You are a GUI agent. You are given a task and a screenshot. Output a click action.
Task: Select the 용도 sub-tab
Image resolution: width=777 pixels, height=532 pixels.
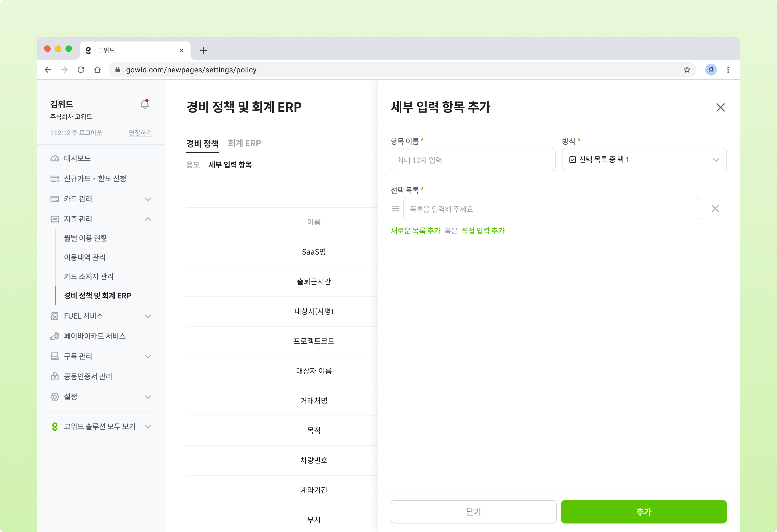[193, 164]
